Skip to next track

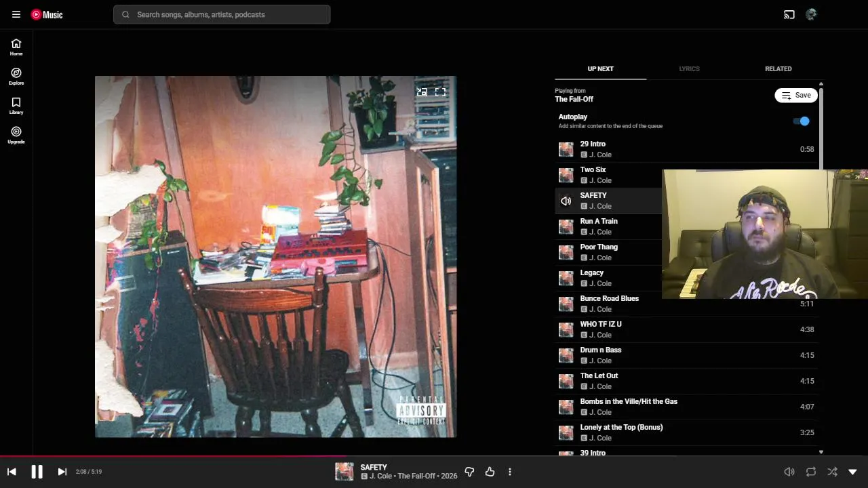tap(62, 472)
